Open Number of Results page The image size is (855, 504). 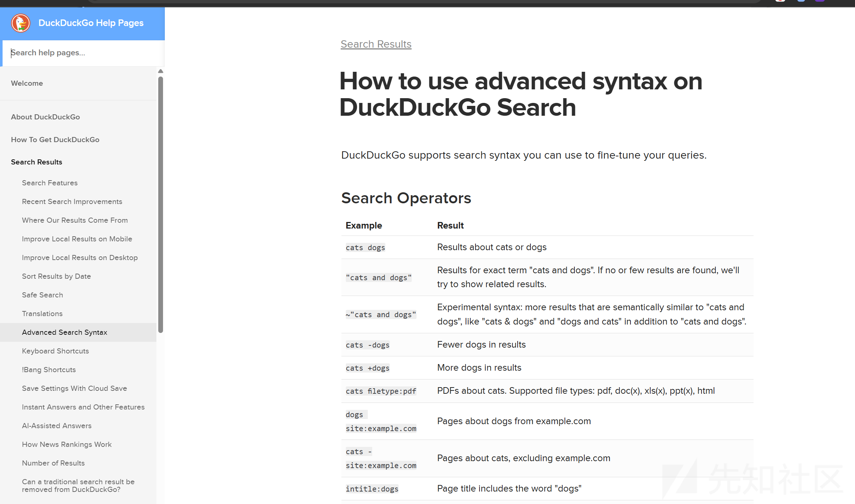point(53,463)
